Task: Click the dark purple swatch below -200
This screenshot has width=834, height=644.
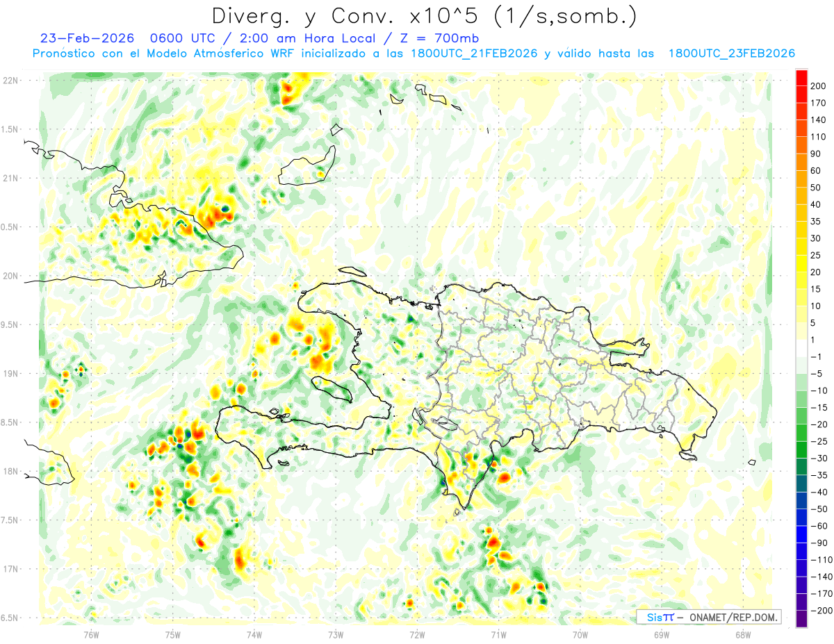Action: [x=801, y=619]
